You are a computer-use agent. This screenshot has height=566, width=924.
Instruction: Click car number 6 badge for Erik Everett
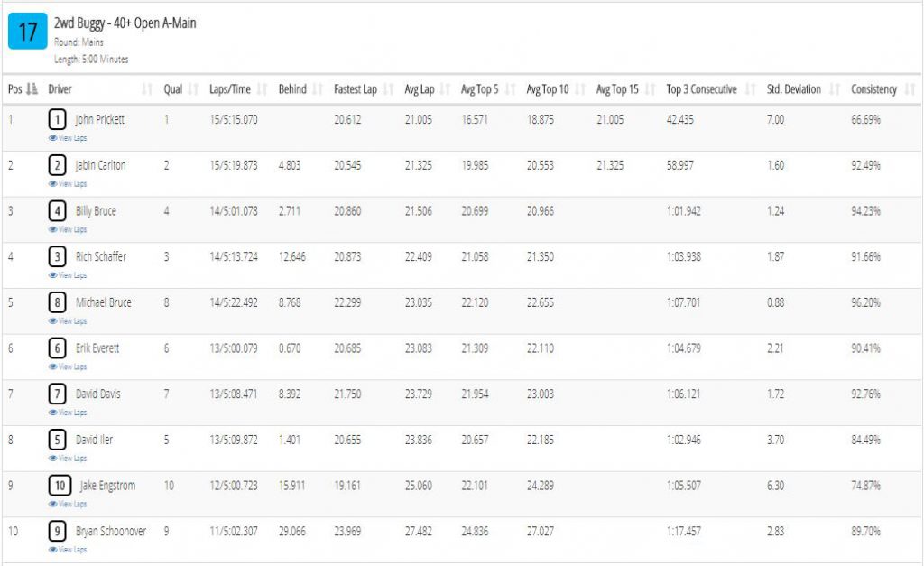(x=57, y=348)
